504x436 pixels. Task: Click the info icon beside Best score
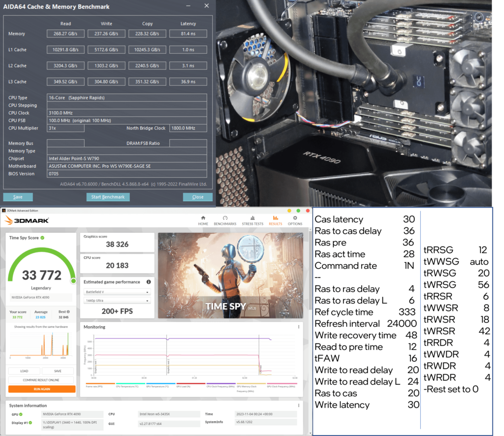coord(68,311)
